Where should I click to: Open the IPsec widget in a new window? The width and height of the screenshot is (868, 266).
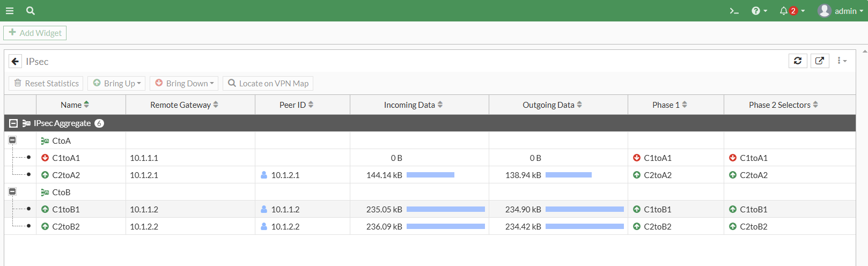click(820, 61)
